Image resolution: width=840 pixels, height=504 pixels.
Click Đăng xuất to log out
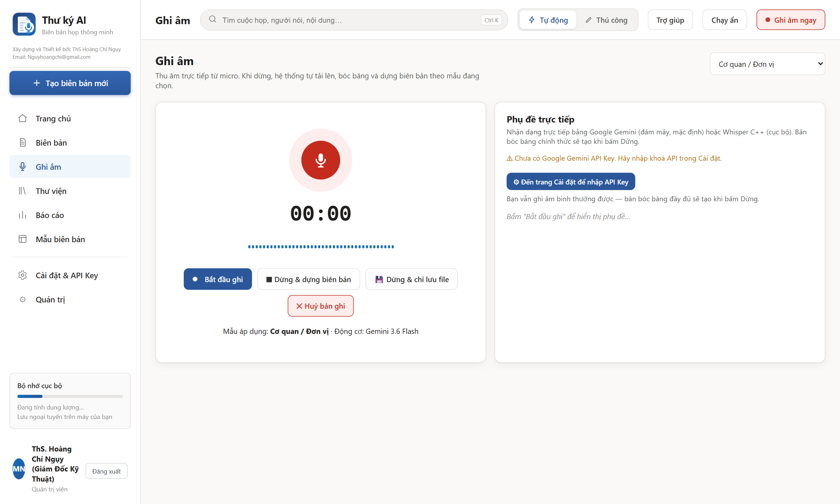click(106, 471)
